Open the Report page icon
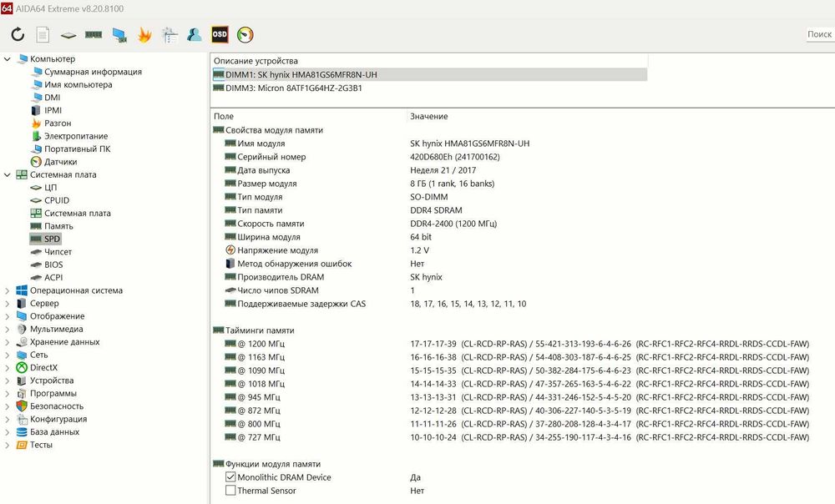835x504 pixels. click(43, 34)
